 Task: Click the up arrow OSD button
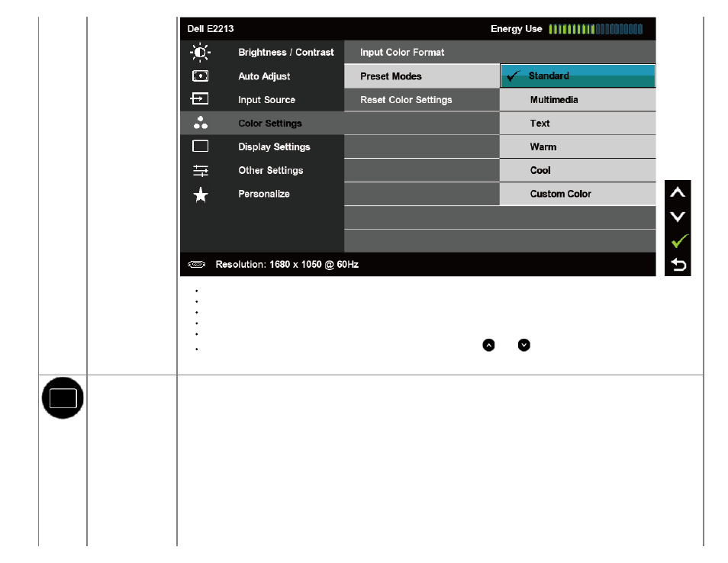[x=678, y=192]
